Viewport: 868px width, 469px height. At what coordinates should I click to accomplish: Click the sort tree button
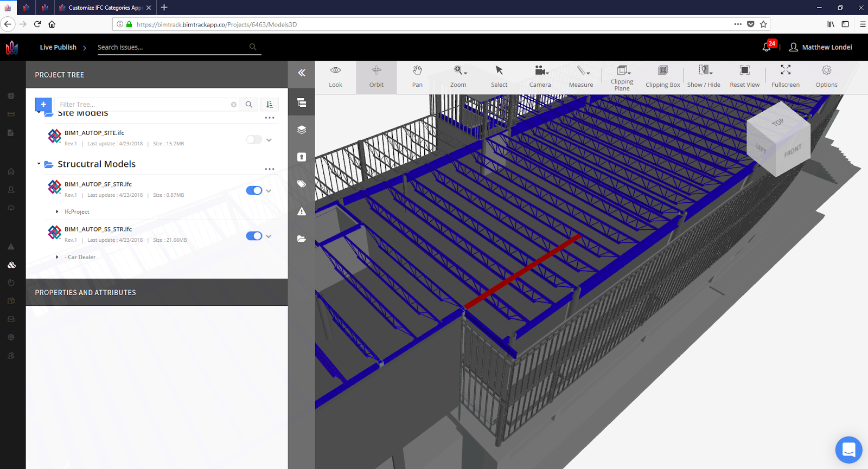(x=270, y=105)
